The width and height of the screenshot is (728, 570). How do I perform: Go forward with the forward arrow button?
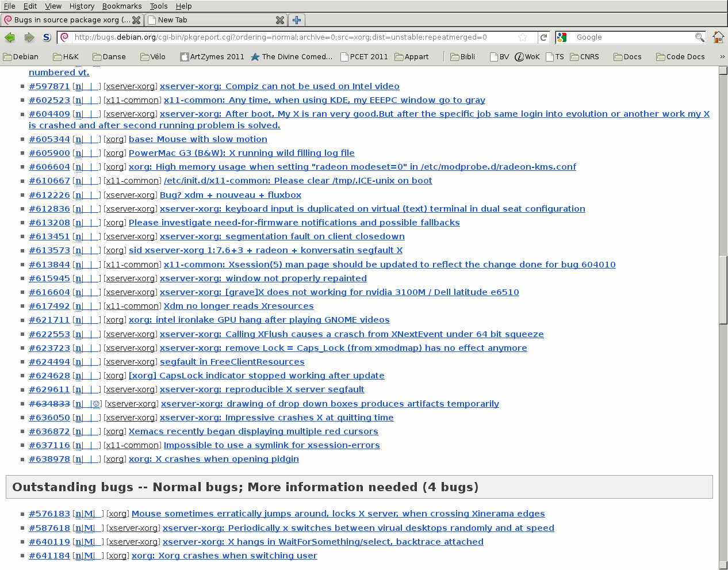pos(29,37)
